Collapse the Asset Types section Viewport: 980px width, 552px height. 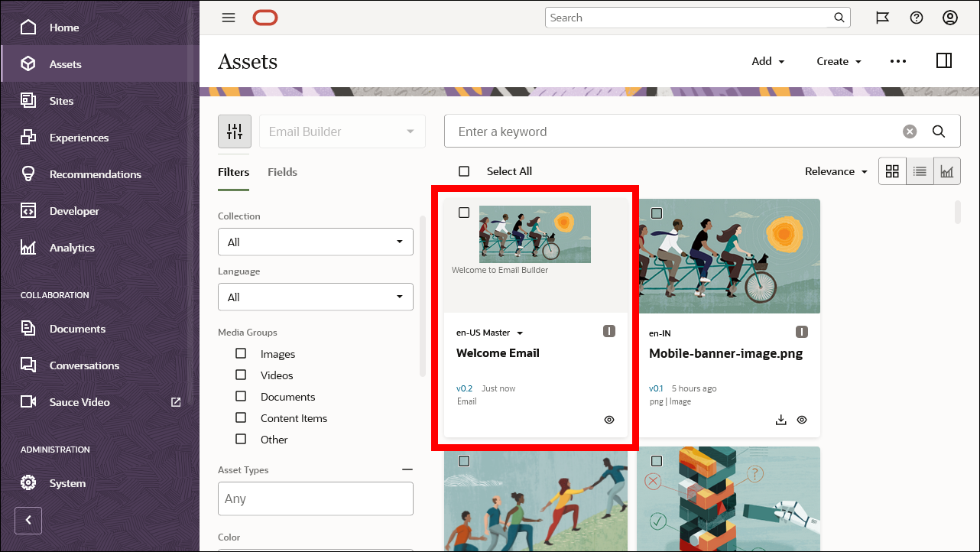pyautogui.click(x=407, y=469)
